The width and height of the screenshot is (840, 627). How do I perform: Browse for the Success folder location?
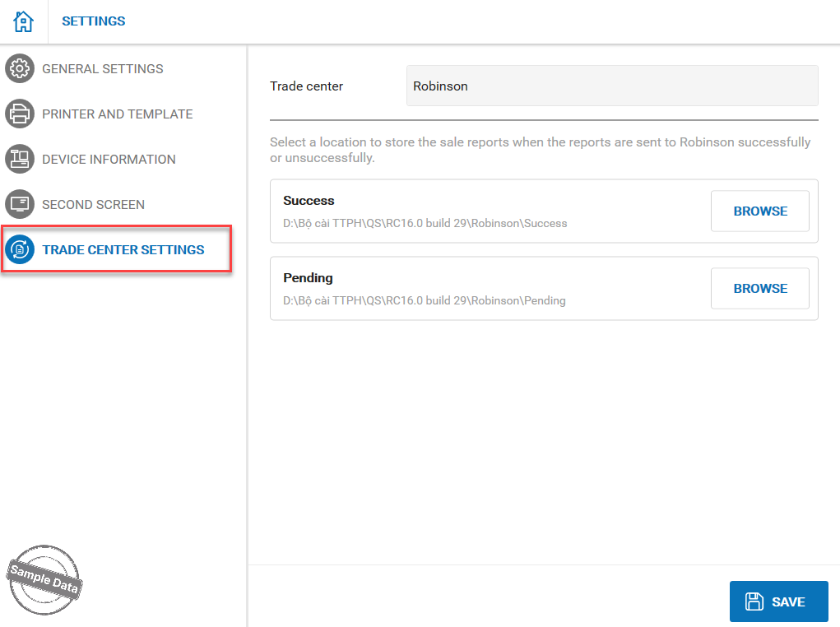pos(759,211)
